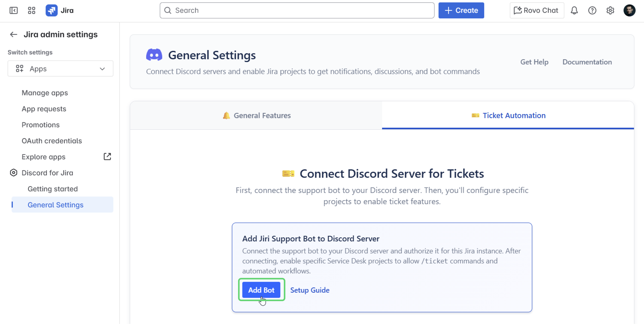Collapse the sidebar using the sidebar icon
Image resolution: width=644 pixels, height=324 pixels.
click(14, 10)
